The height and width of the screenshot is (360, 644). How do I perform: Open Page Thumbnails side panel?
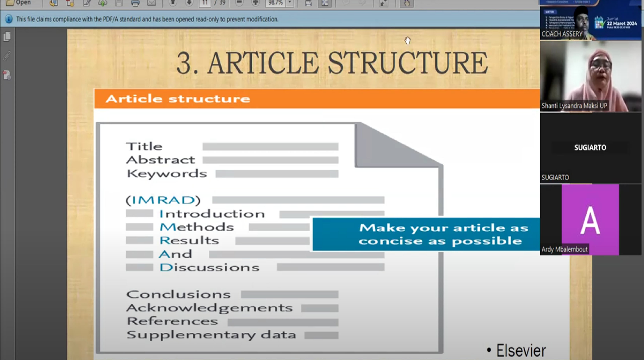7,37
